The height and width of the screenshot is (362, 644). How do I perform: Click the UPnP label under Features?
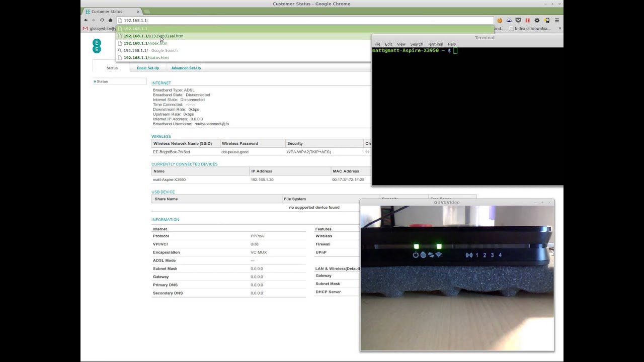click(321, 252)
